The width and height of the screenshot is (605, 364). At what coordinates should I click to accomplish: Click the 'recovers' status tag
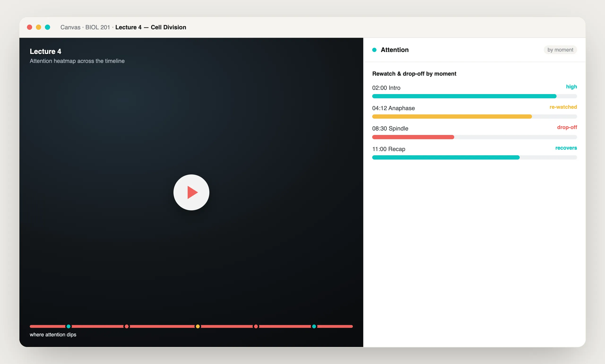click(x=566, y=148)
